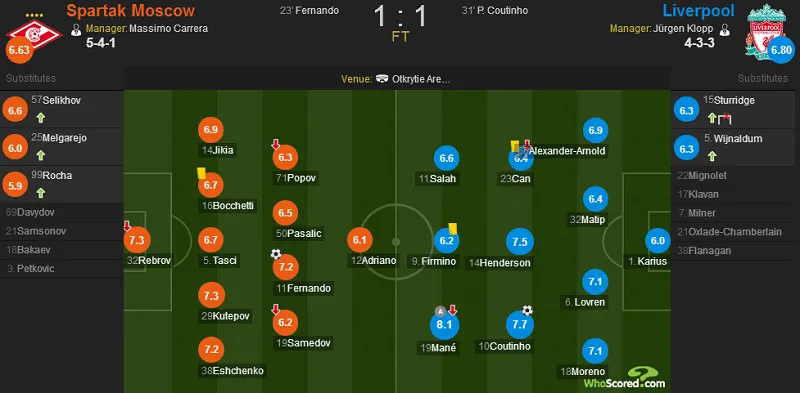800x393 pixels.
Task: Click the Spartak Moscow club crest
Action: (34, 35)
